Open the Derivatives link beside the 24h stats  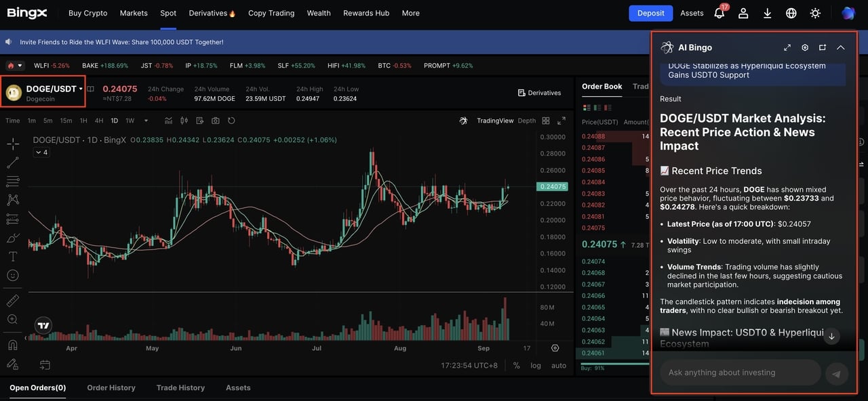pyautogui.click(x=540, y=93)
